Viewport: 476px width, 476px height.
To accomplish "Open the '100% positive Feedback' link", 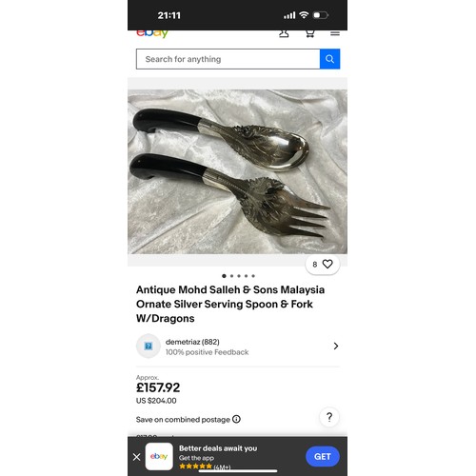I will pos(207,352).
